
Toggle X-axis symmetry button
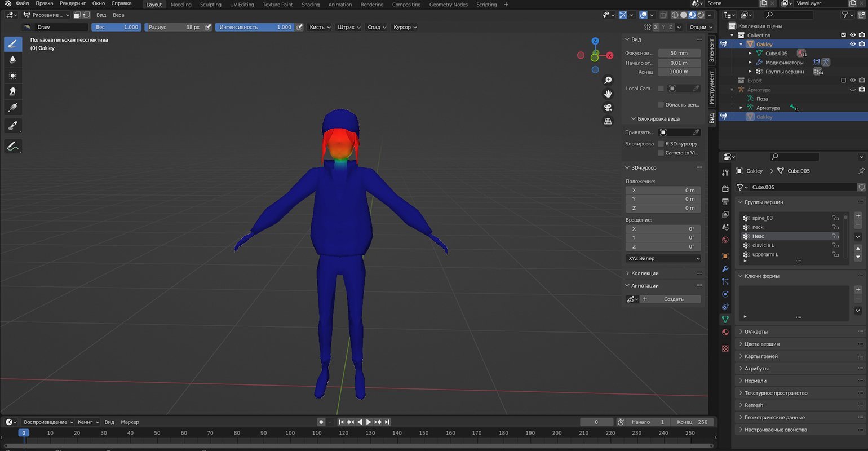[656, 27]
